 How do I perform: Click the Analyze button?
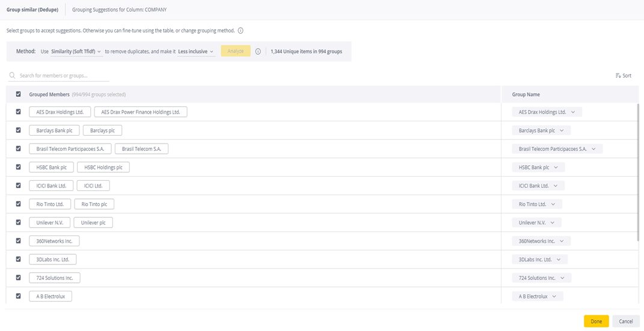(x=236, y=51)
